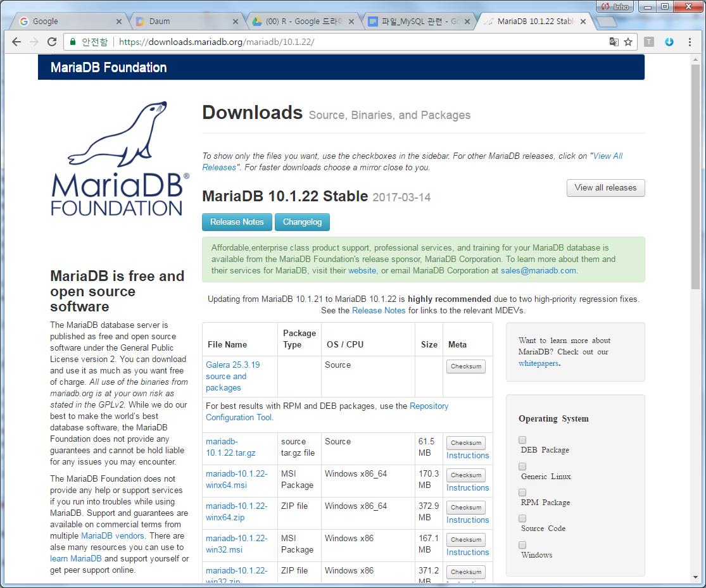
Task: Close the Daum tab
Action: tap(236, 21)
